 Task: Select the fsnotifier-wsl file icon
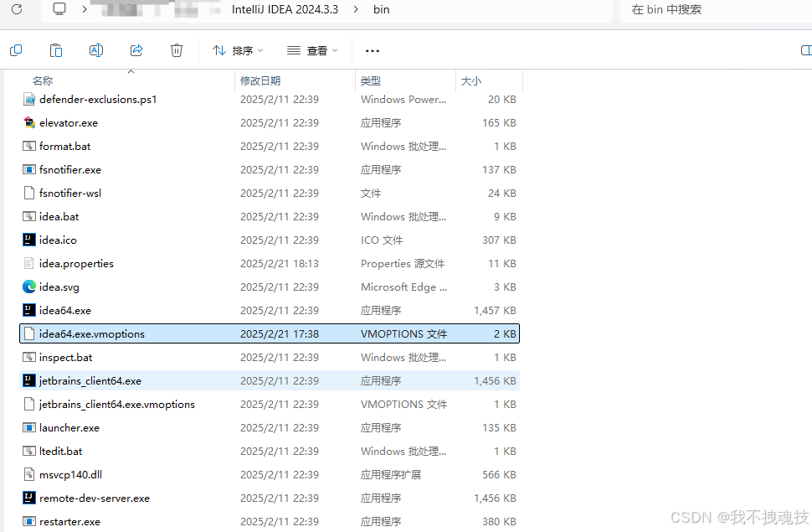pos(29,193)
